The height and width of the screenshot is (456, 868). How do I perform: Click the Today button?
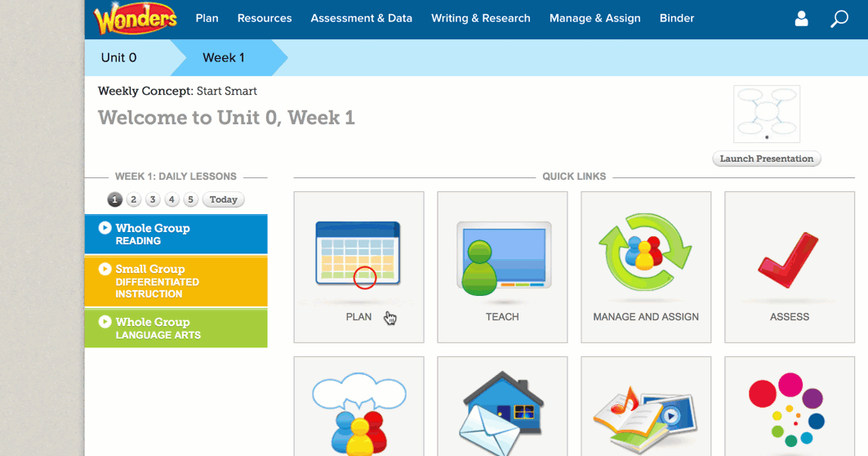(223, 199)
